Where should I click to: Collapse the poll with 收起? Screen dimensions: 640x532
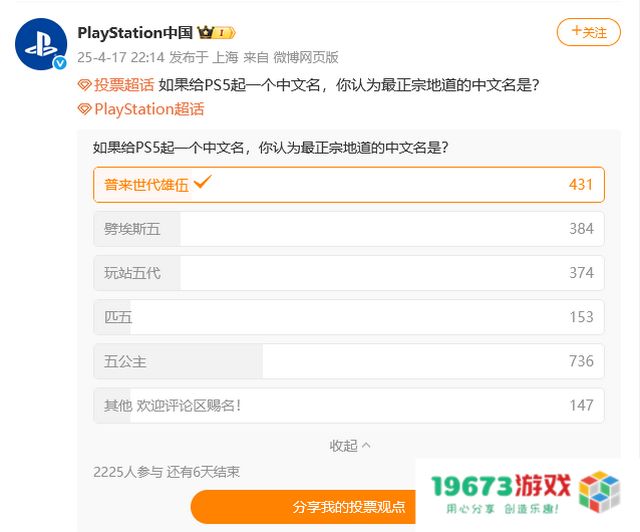[x=349, y=446]
